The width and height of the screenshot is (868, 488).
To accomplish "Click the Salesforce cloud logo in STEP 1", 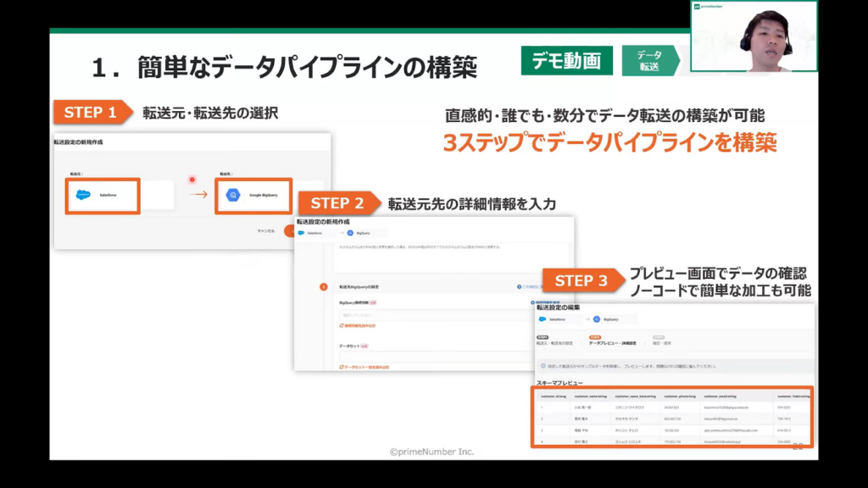I will click(83, 195).
